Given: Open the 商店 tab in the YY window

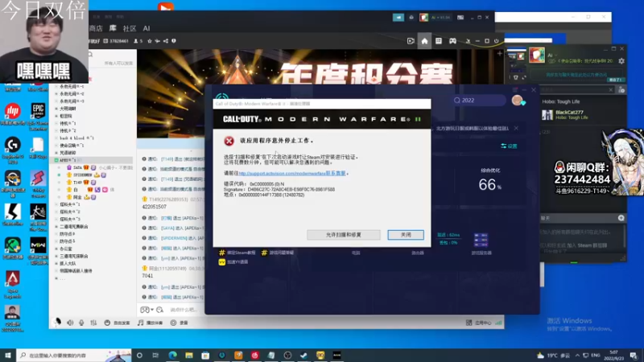Looking at the screenshot, I should pos(96,28).
